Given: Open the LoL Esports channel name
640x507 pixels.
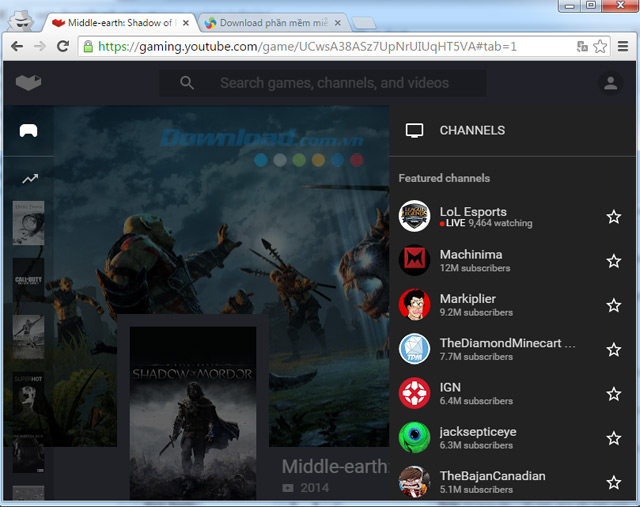Looking at the screenshot, I should (473, 211).
